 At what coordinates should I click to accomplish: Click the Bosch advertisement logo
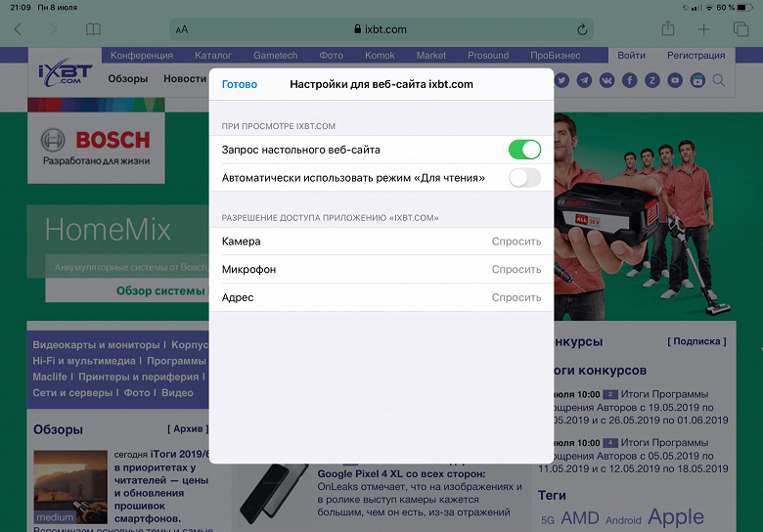tap(96, 148)
